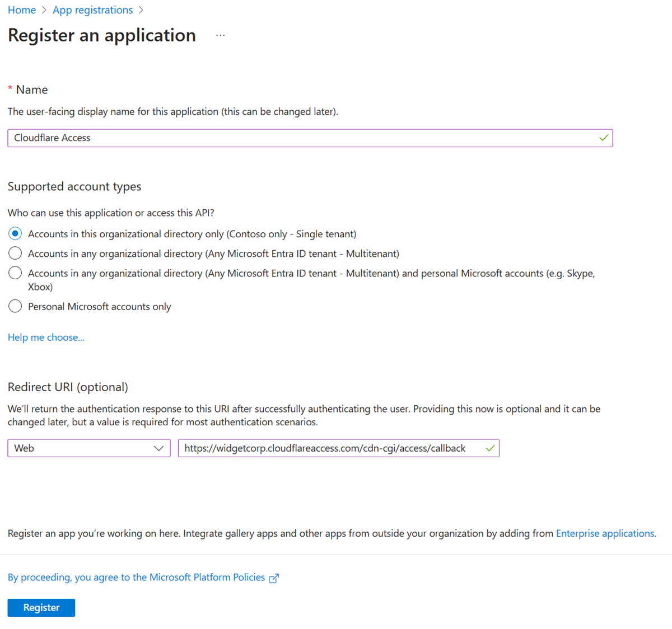Open the Help me choose link

tap(46, 337)
